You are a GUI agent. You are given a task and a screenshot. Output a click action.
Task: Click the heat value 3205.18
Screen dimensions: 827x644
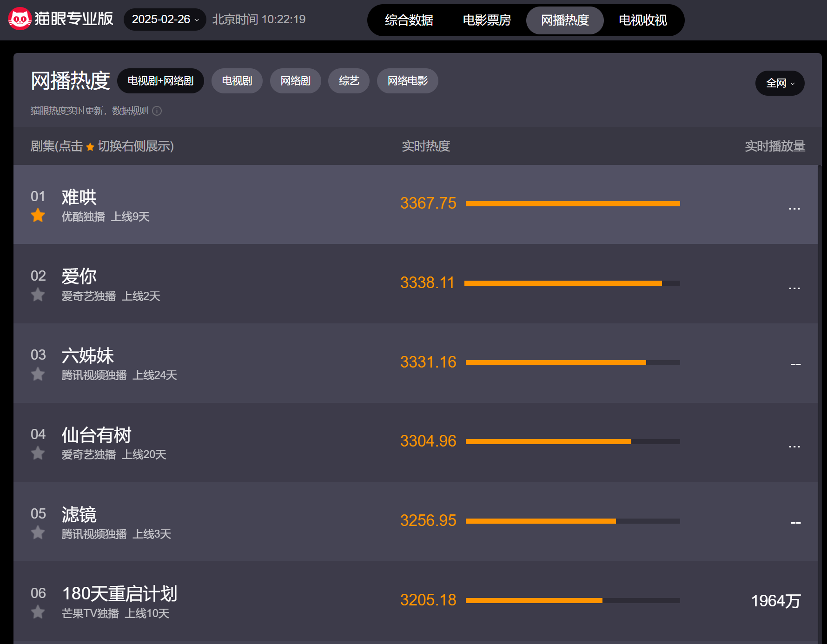428,600
